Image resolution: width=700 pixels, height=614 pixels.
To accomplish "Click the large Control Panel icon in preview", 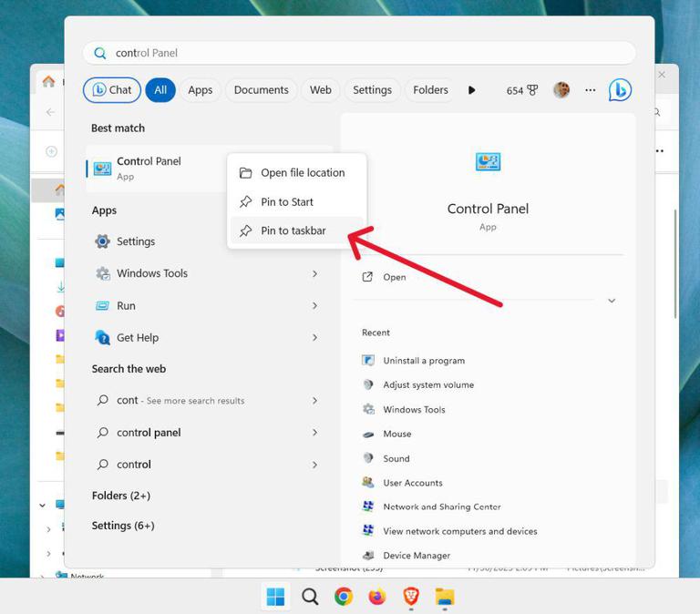I will [488, 161].
